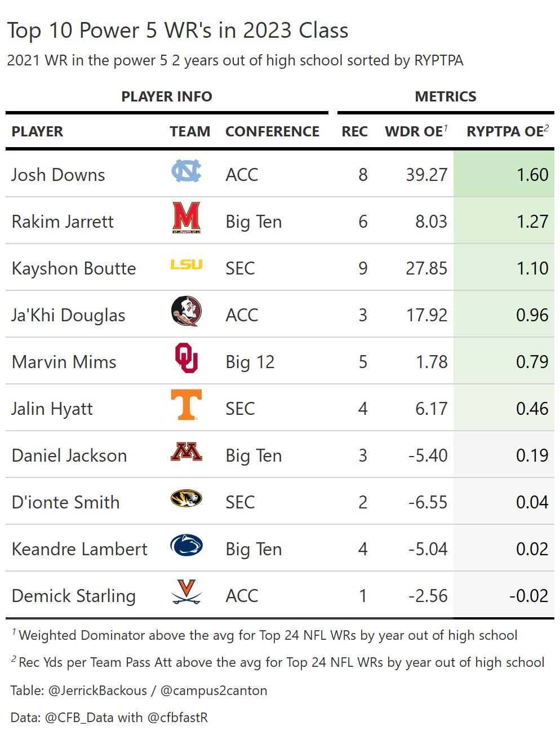Screen dimensions: 560x739
Task: Click the Maryland team logo
Action: [x=186, y=218]
